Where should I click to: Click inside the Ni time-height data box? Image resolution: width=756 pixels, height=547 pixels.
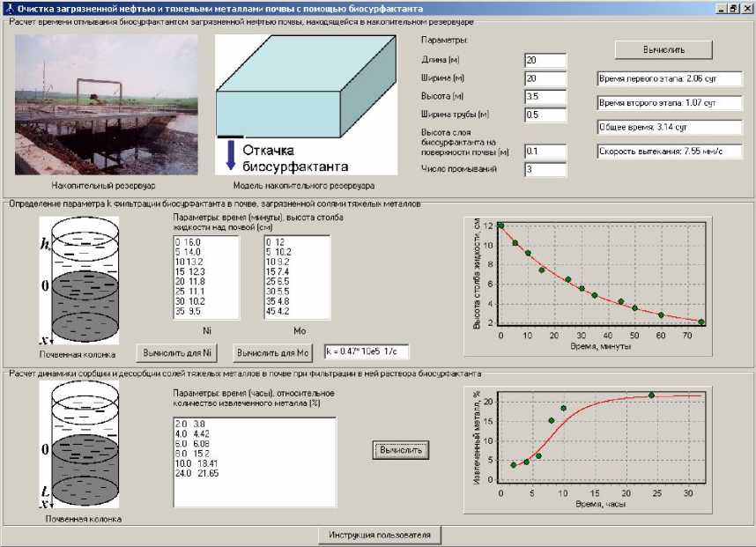pos(205,277)
